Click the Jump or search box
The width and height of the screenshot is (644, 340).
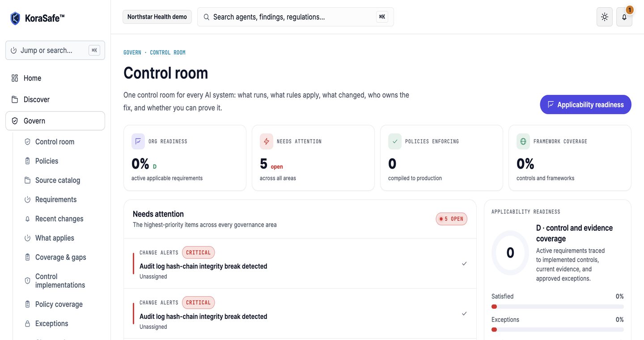point(55,51)
